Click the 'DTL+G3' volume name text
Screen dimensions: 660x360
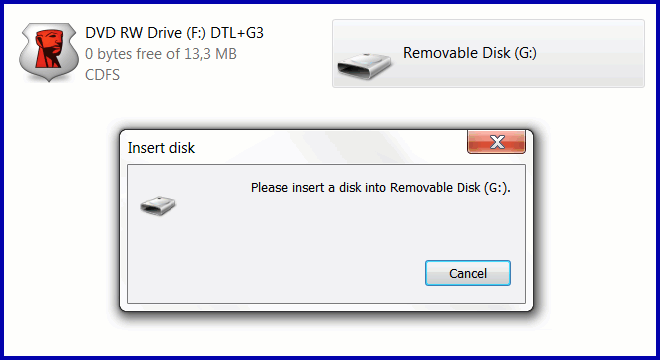point(237,33)
